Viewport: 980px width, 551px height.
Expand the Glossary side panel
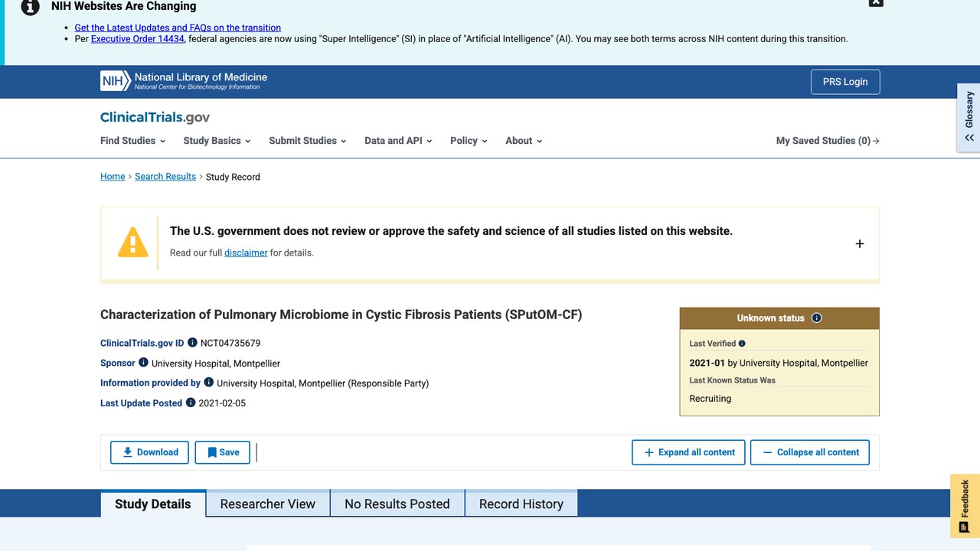point(969,117)
